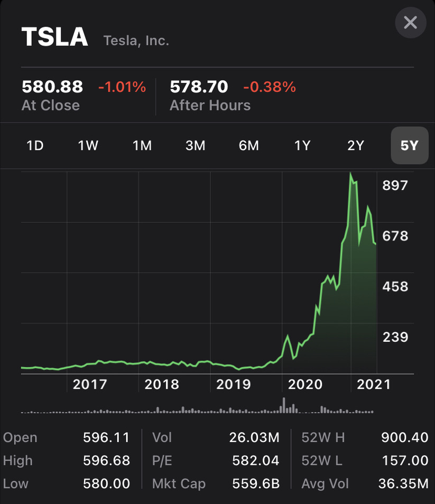
Task: Switch chart to 1W range
Action: click(x=88, y=145)
